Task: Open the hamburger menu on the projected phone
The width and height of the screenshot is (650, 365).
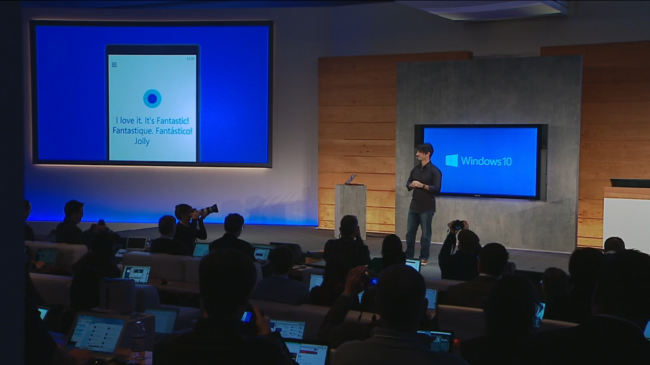Action: tap(114, 65)
